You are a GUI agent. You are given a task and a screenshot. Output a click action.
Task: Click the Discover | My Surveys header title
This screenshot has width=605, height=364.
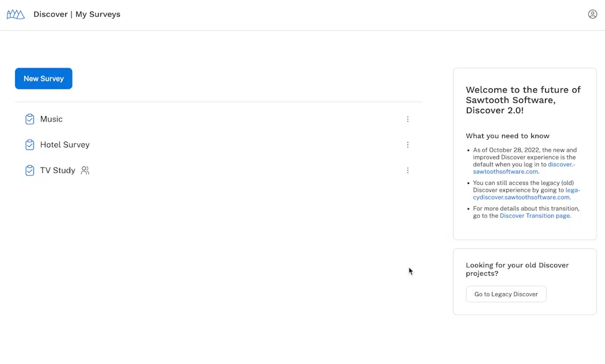pos(77,15)
